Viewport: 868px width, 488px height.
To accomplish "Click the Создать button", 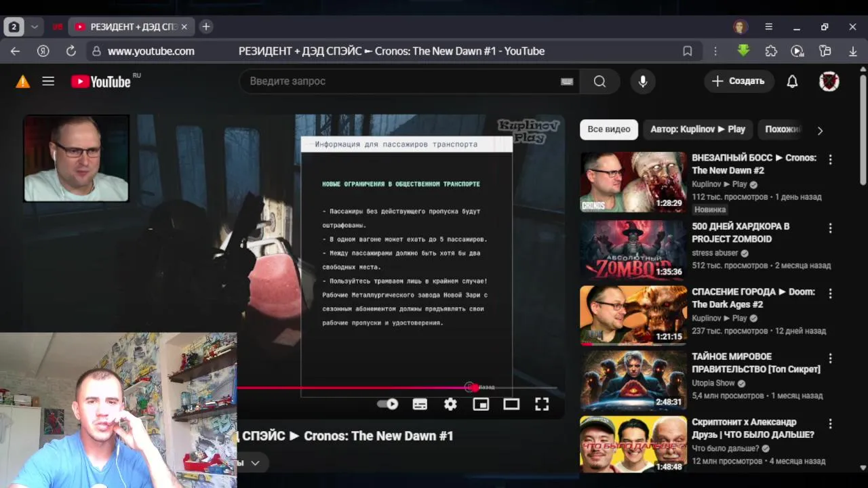I will (739, 81).
